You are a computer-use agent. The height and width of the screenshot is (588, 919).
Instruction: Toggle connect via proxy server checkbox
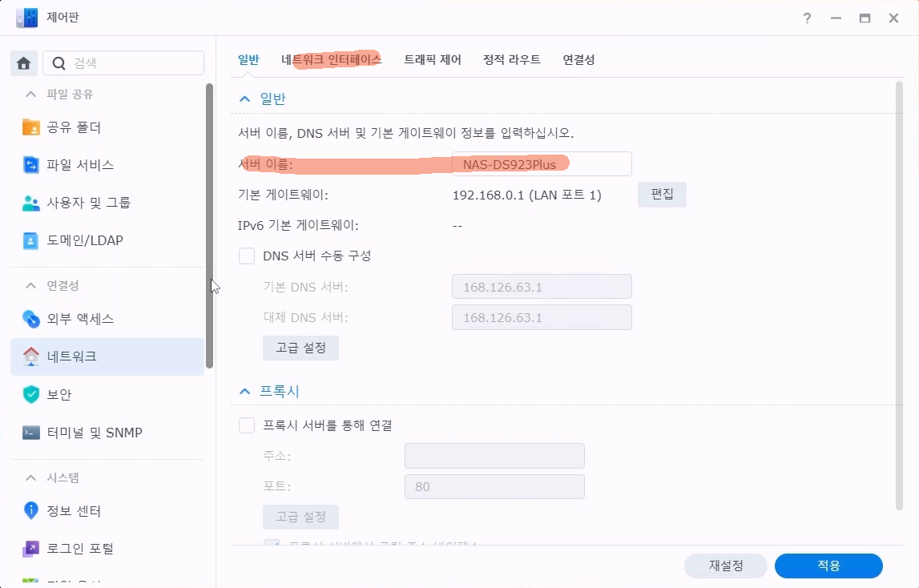coord(247,425)
